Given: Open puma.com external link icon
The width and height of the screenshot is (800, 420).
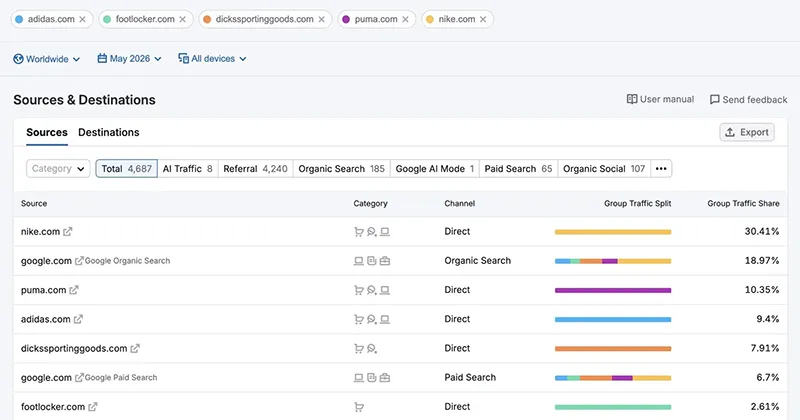Looking at the screenshot, I should point(74,290).
